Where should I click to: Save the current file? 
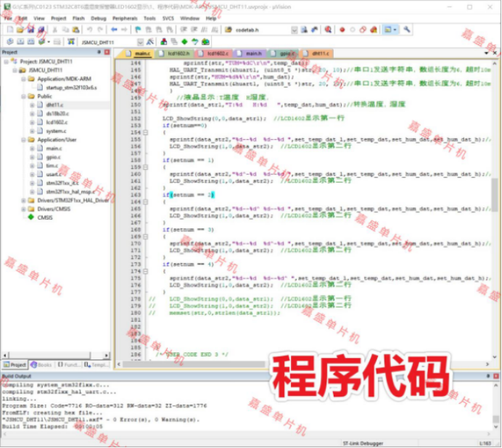pyautogui.click(x=30, y=30)
